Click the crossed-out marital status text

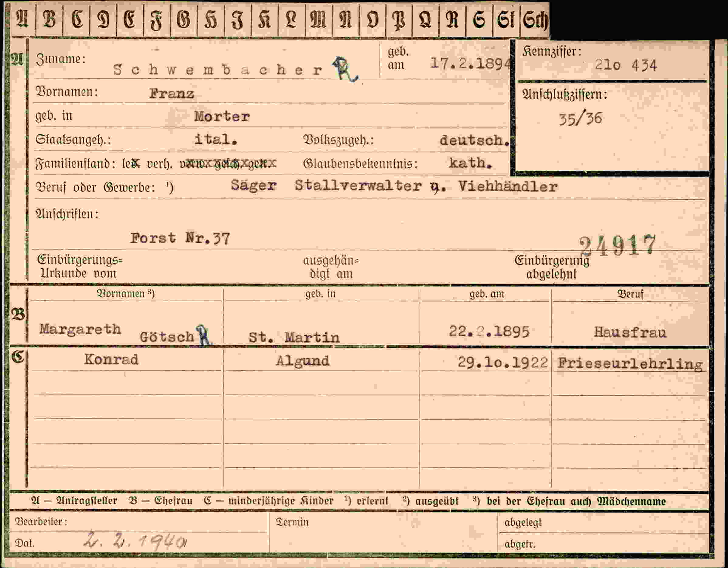tap(228, 163)
